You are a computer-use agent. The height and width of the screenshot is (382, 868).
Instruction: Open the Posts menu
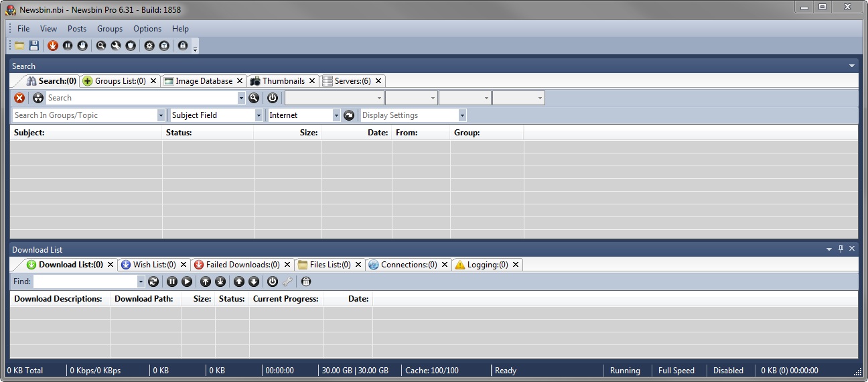coord(77,29)
